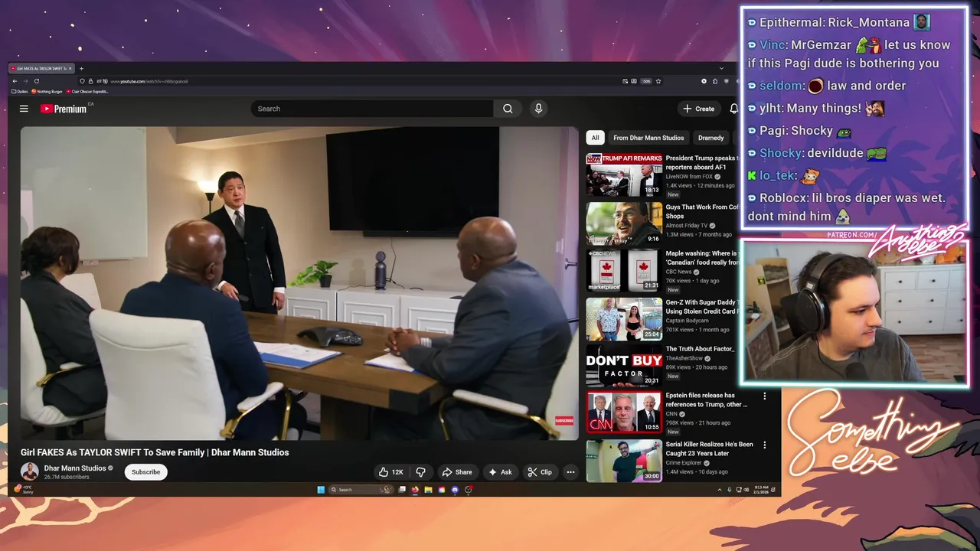980x551 pixels.
Task: Open Almost Friday TV channel name
Action: (687, 226)
